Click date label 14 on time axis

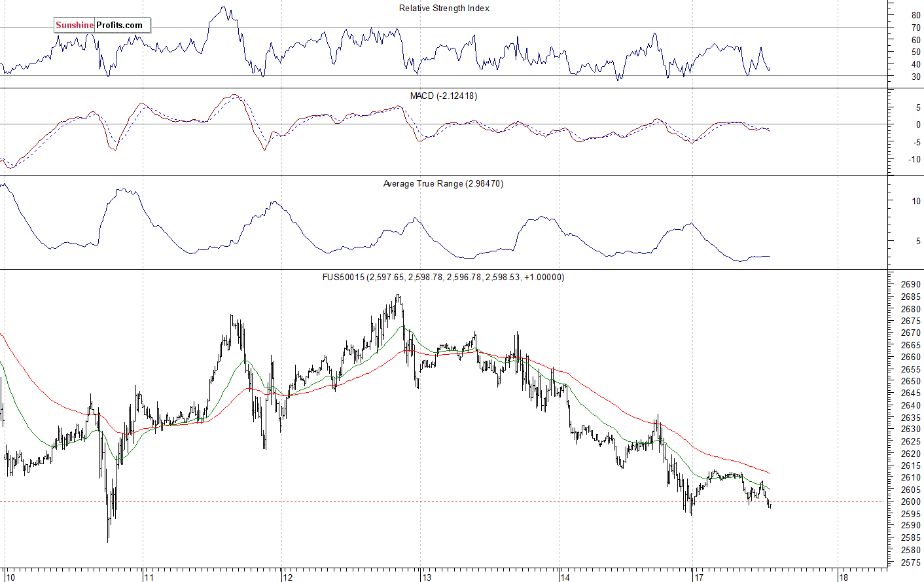click(565, 577)
